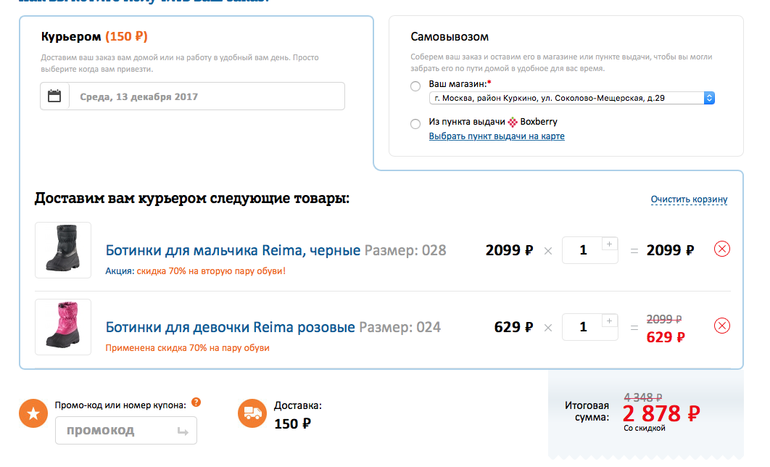This screenshot has width=770, height=467.
Task: Remove the black Reima boys' boots from cart
Action: click(722, 250)
